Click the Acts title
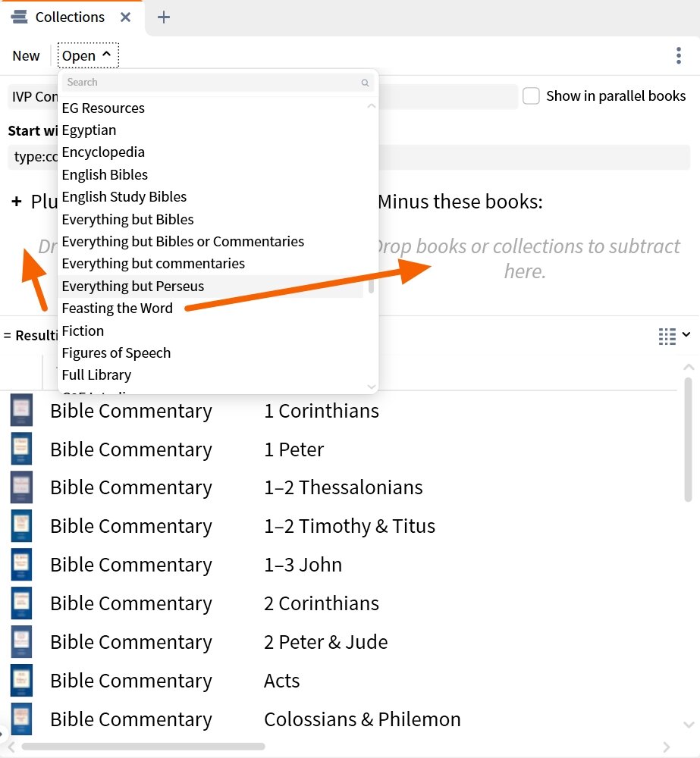The image size is (700, 758). [281, 681]
